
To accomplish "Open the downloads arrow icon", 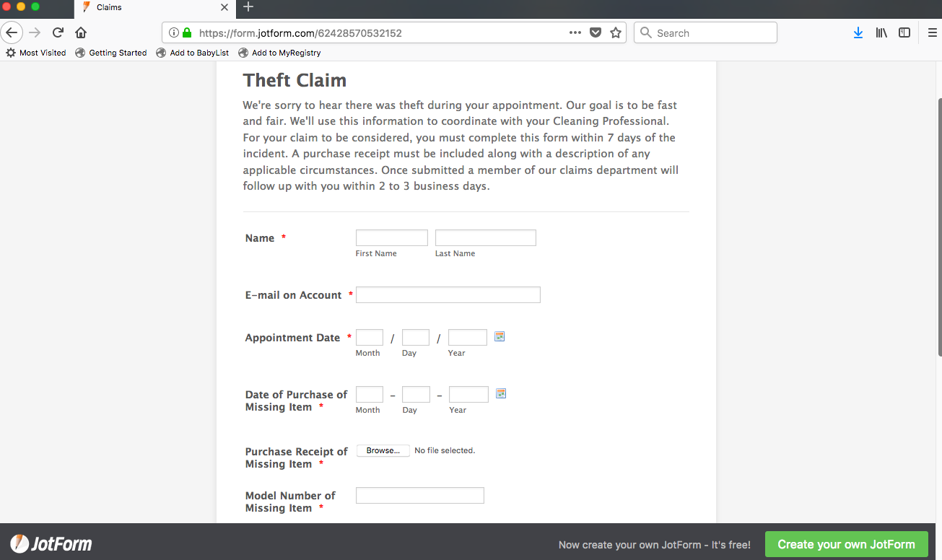I will tap(858, 32).
